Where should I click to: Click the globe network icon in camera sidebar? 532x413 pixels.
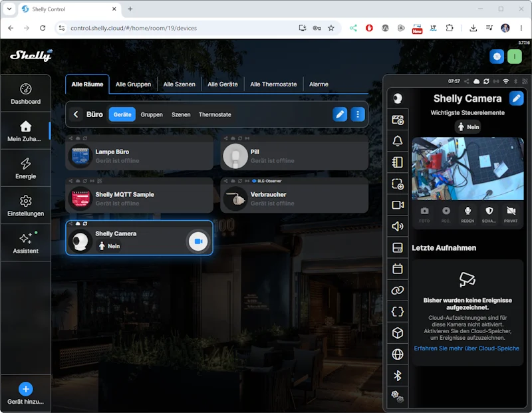(397, 354)
